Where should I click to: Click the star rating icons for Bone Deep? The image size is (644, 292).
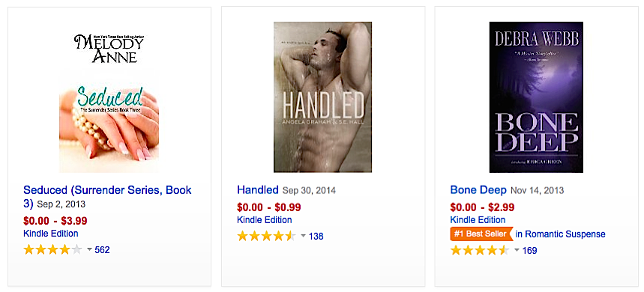point(480,250)
